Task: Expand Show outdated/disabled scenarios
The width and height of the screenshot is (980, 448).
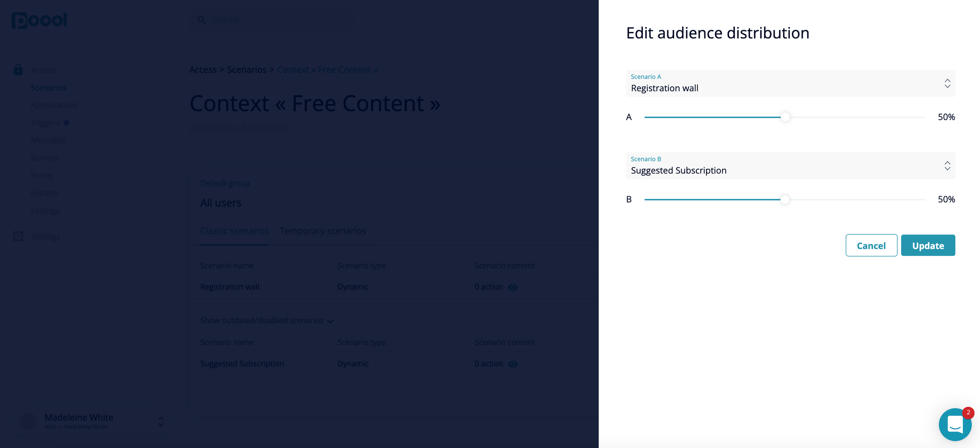Action: 267,321
